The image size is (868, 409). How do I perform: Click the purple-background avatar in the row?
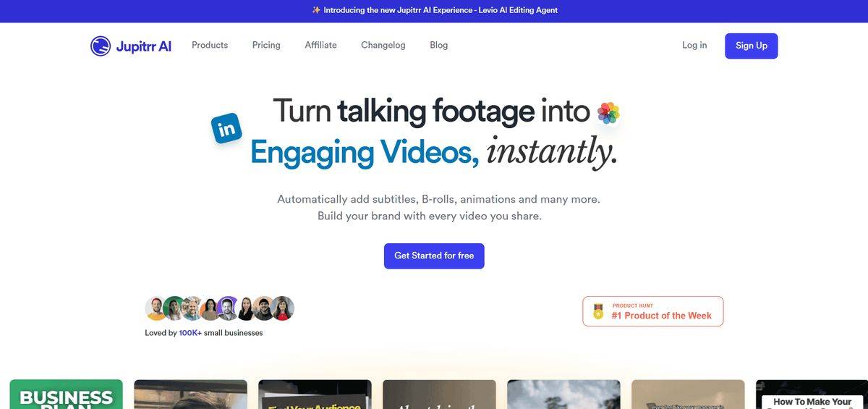[x=228, y=308]
